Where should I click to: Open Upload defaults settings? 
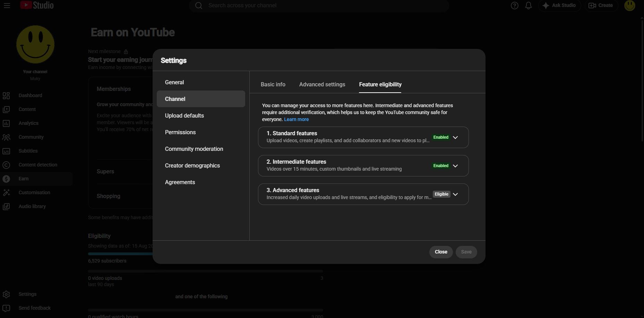coord(201,115)
